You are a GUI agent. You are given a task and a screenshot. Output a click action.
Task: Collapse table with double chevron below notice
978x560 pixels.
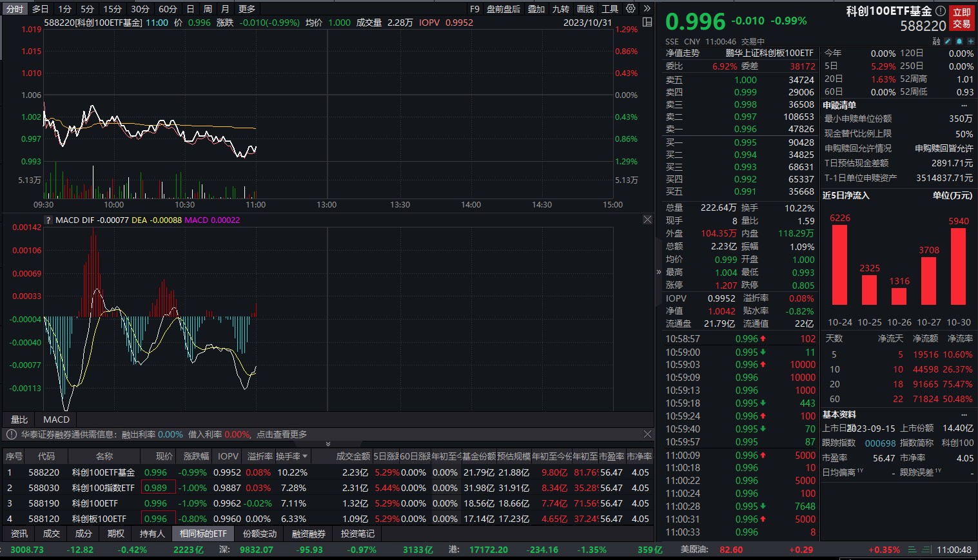(x=328, y=444)
